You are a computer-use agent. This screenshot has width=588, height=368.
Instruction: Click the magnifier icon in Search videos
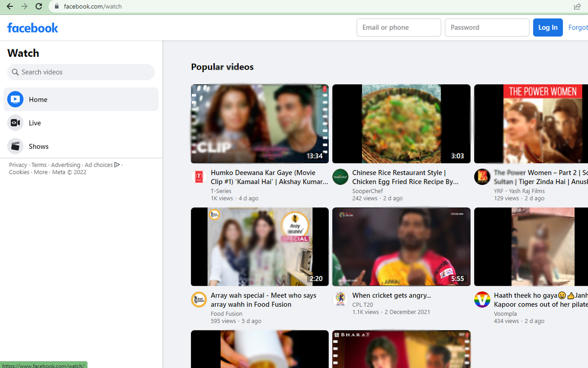click(x=15, y=72)
